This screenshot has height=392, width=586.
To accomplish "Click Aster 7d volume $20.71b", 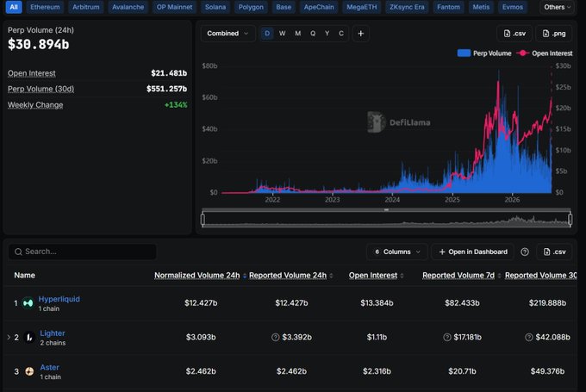I will [x=462, y=371].
